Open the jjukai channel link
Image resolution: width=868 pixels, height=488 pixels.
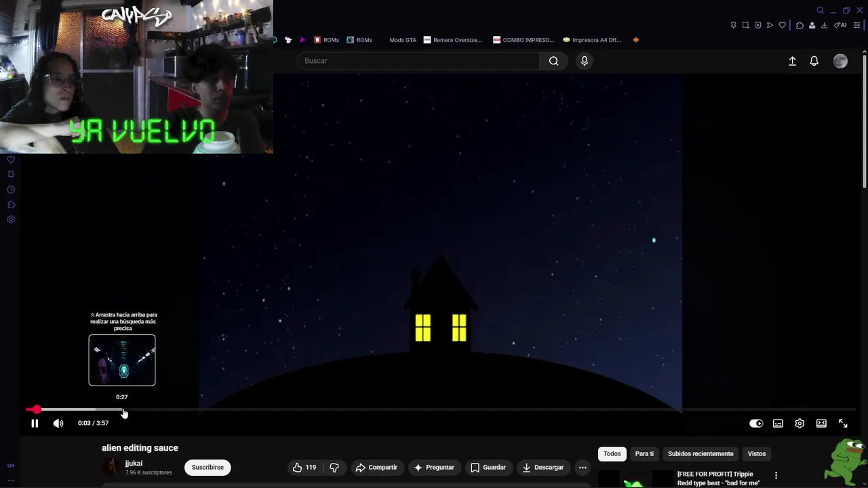pyautogui.click(x=134, y=464)
